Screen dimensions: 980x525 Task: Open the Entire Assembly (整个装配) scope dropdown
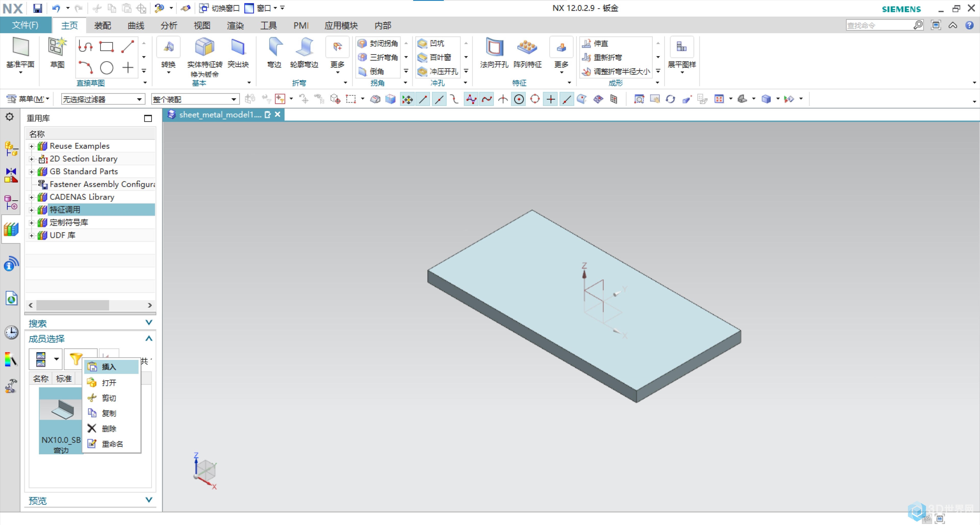coord(195,99)
